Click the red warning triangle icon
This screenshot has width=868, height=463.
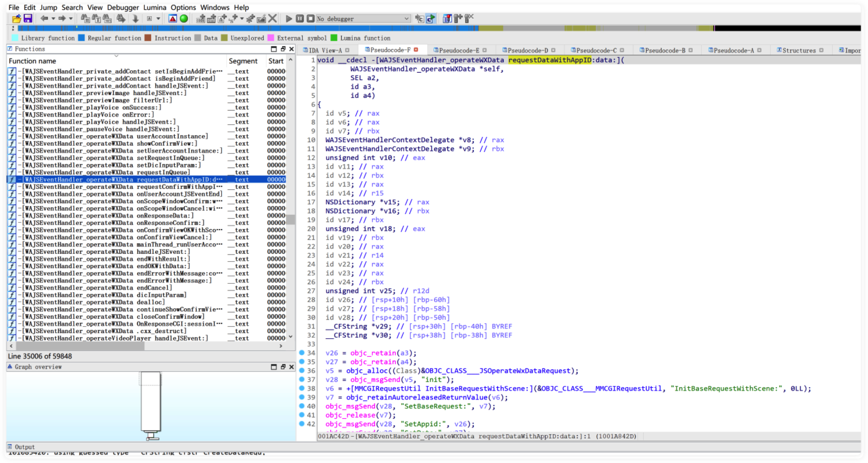172,18
